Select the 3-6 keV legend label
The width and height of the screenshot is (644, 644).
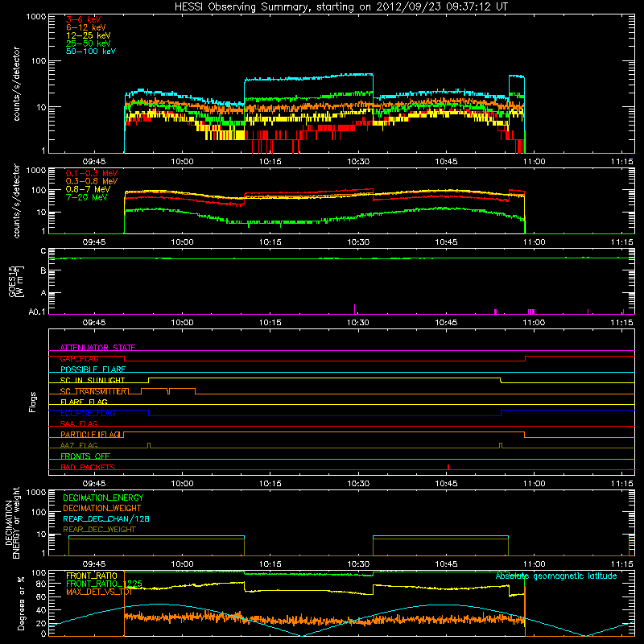point(84,19)
